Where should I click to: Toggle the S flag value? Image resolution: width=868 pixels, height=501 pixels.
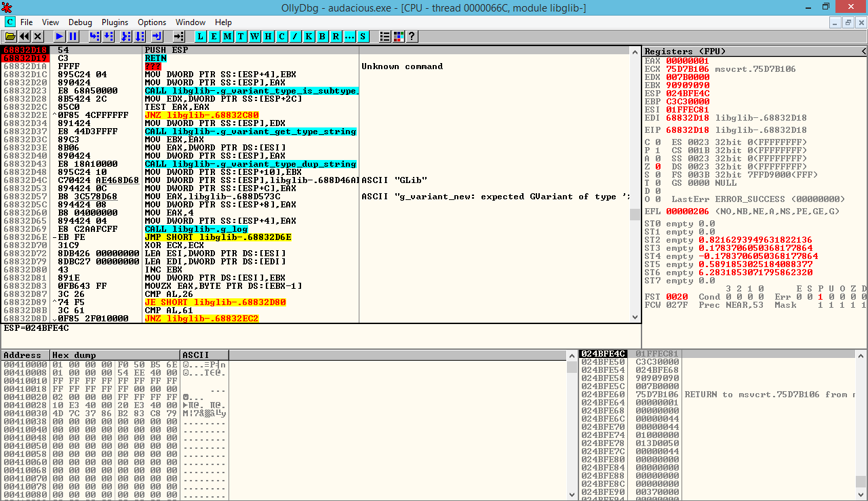coord(658,175)
